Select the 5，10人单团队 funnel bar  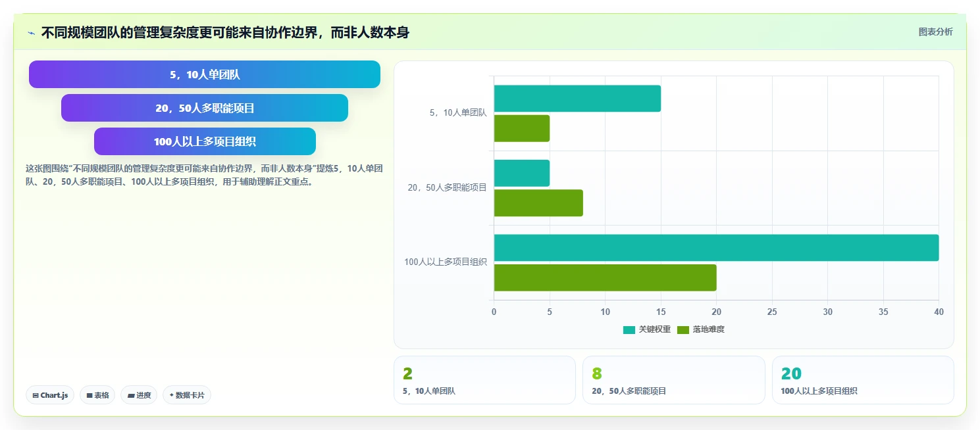[205, 74]
